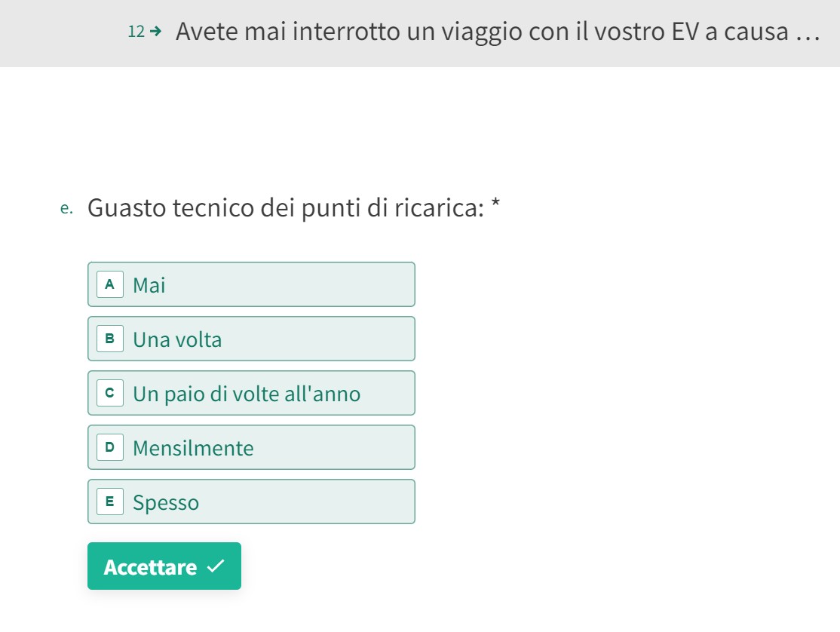Click the checkmark icon on Accettare
840x632 pixels.
point(215,566)
